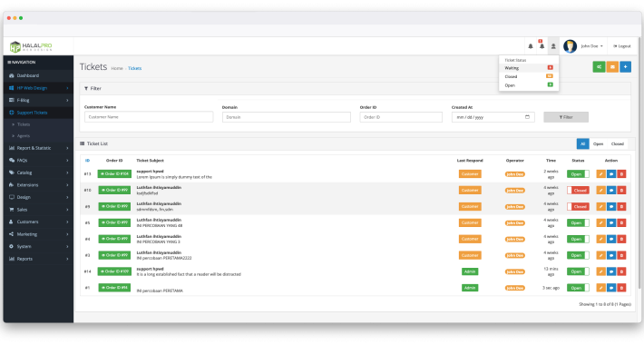Viewport: 644px width, 345px height.
Task: Go to Home in the breadcrumb
Action: [117, 68]
